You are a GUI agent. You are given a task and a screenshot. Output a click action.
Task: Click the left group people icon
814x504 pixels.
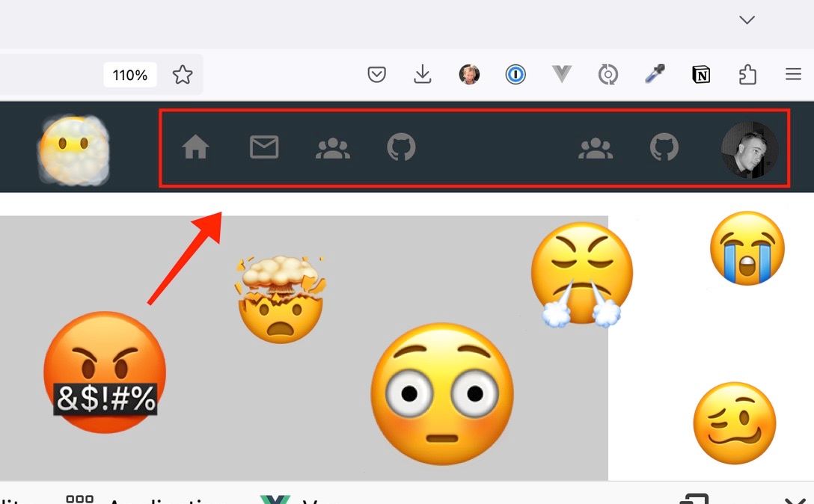(x=333, y=148)
